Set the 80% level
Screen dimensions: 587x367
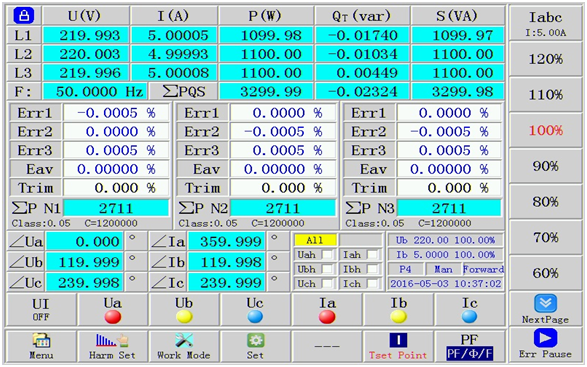(x=545, y=202)
